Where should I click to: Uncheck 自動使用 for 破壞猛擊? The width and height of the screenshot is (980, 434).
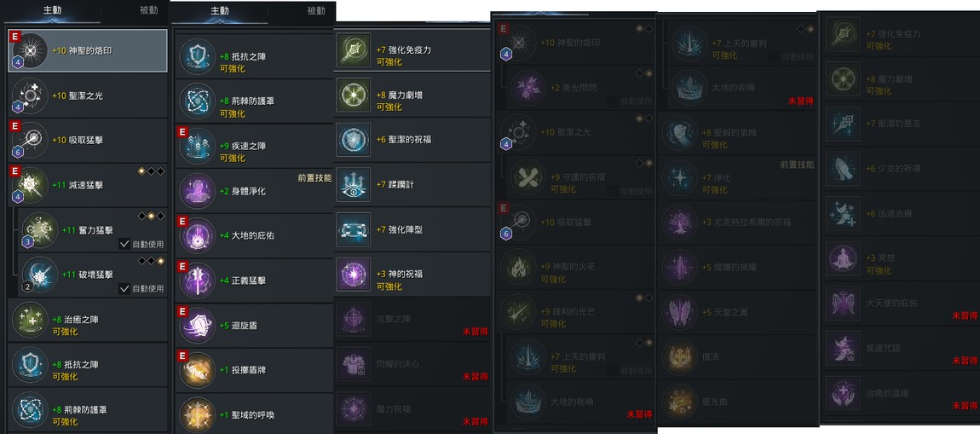tap(124, 288)
